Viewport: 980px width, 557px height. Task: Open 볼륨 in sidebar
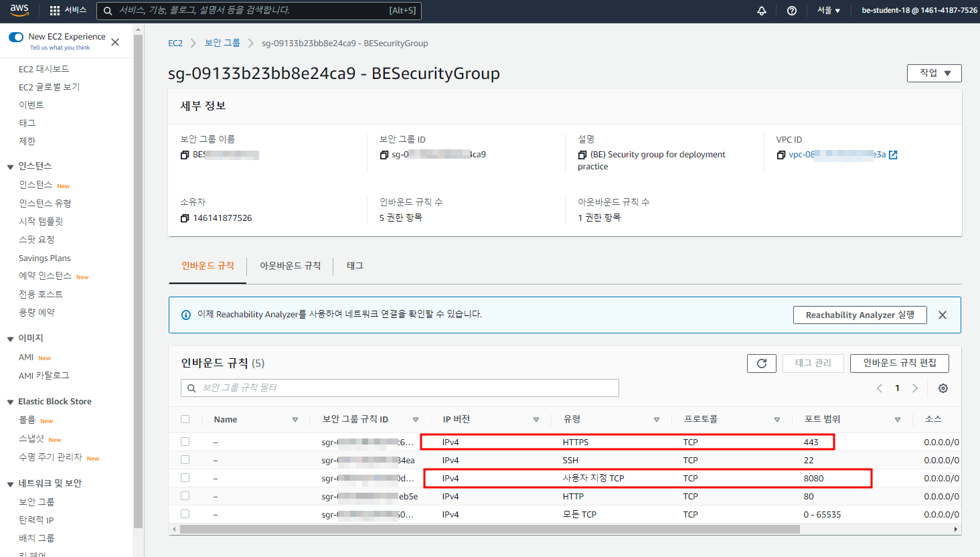27,420
